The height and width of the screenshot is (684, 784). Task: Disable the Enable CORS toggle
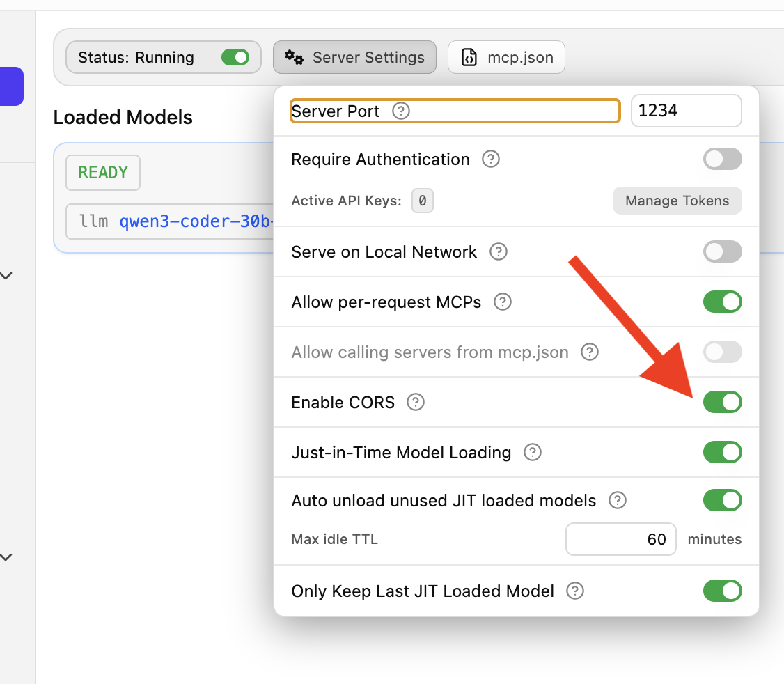tap(722, 403)
